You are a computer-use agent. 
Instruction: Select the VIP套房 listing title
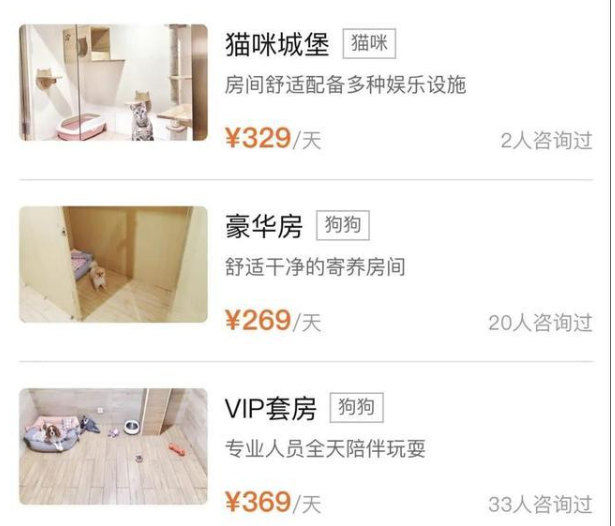tap(271, 408)
